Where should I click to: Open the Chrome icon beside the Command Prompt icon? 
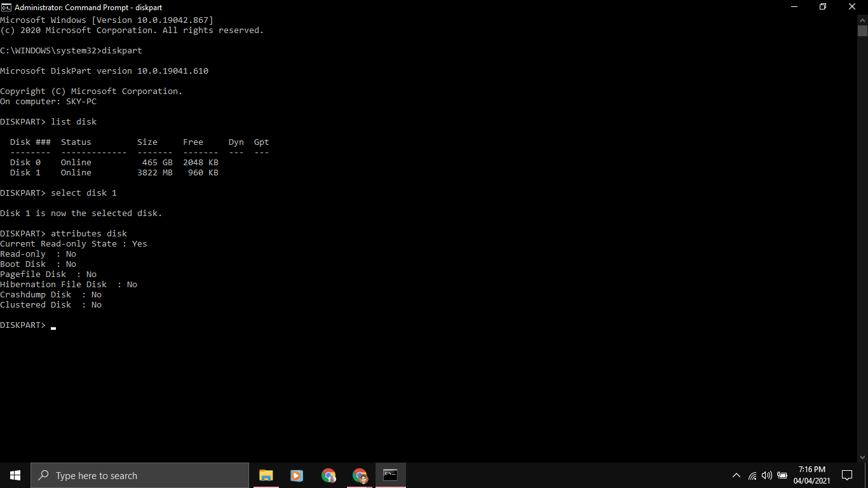(360, 475)
